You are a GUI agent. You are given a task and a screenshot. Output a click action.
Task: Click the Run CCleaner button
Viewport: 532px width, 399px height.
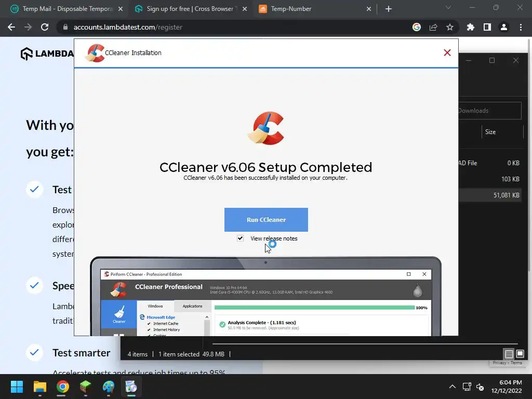266,220
